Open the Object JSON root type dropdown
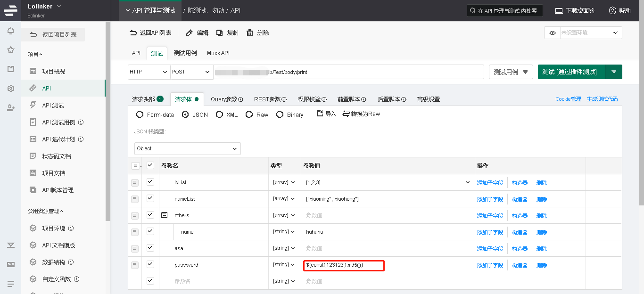 pyautogui.click(x=187, y=148)
